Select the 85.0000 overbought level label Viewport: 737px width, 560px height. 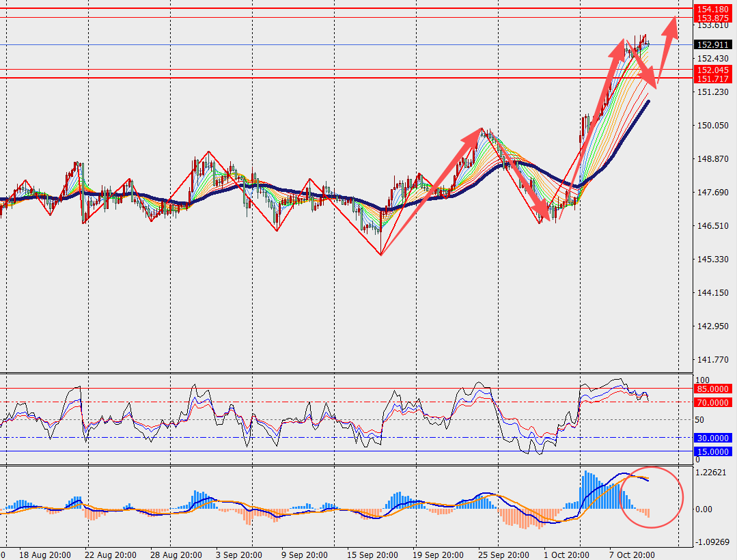(x=712, y=389)
